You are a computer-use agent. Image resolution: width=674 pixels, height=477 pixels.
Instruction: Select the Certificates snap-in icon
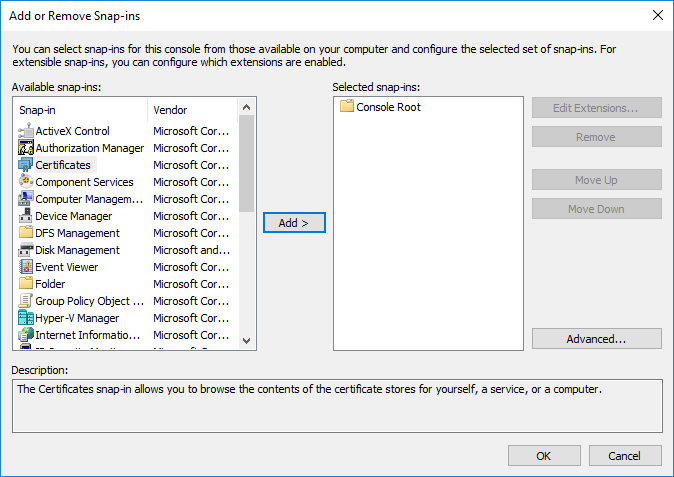pyautogui.click(x=26, y=165)
